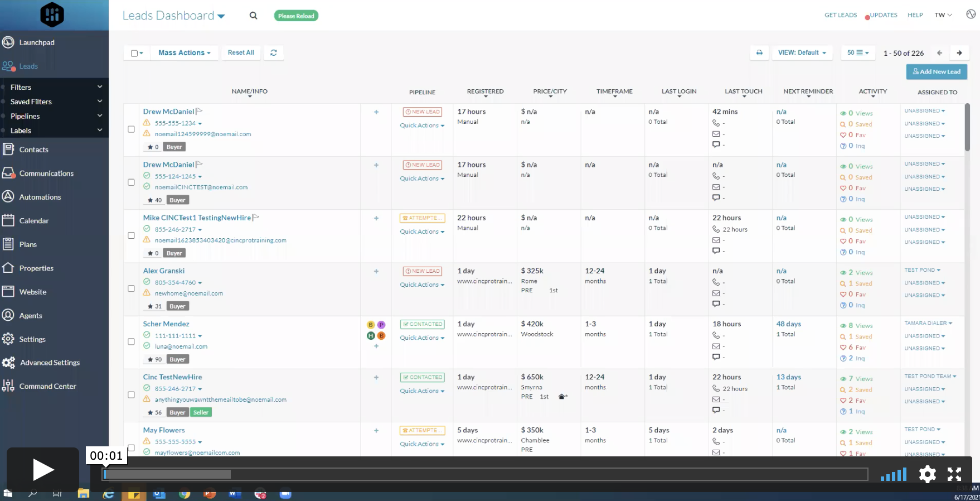Click plus icon in Alex Granski row

[x=376, y=271]
